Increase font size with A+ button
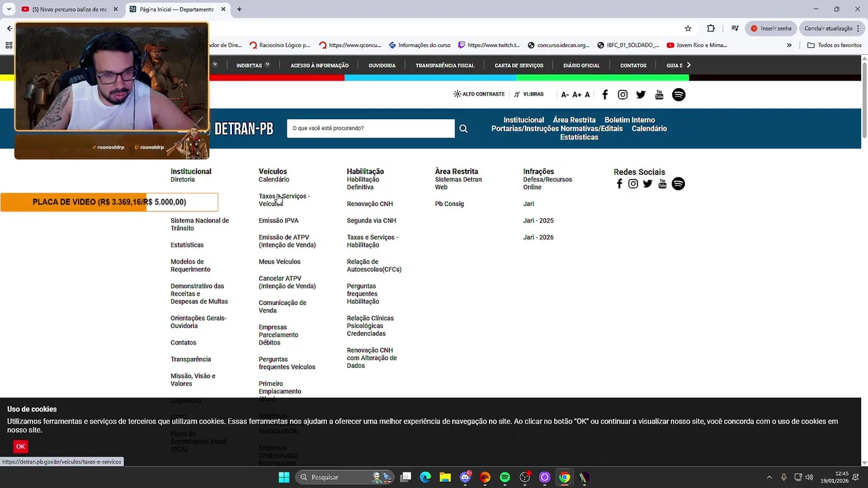Viewport: 868px width, 488px height. 577,95
